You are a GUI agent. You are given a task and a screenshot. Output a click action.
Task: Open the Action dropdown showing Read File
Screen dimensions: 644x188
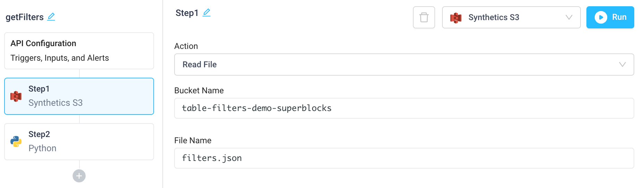pos(404,65)
